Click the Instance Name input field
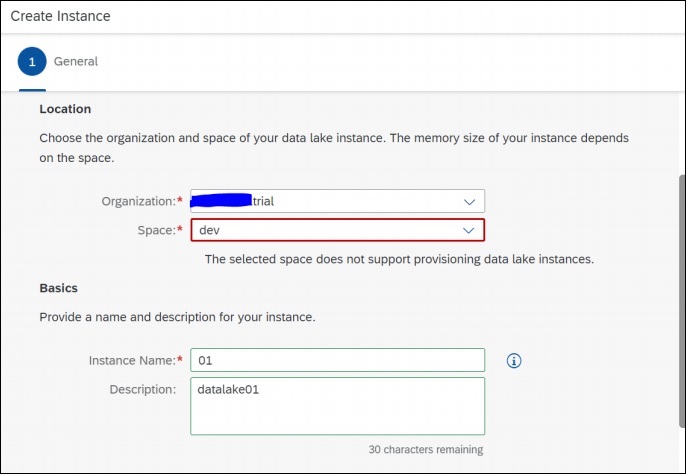The image size is (686, 474). tap(338, 360)
